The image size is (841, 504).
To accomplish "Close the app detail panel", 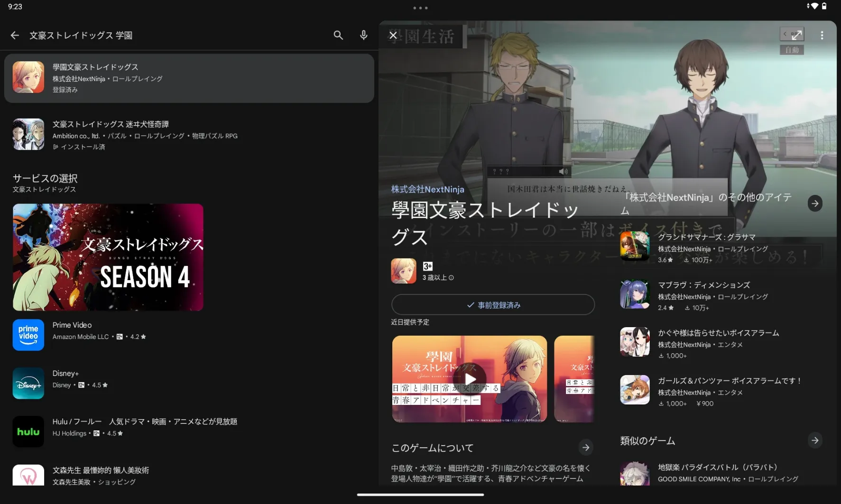I will click(393, 35).
